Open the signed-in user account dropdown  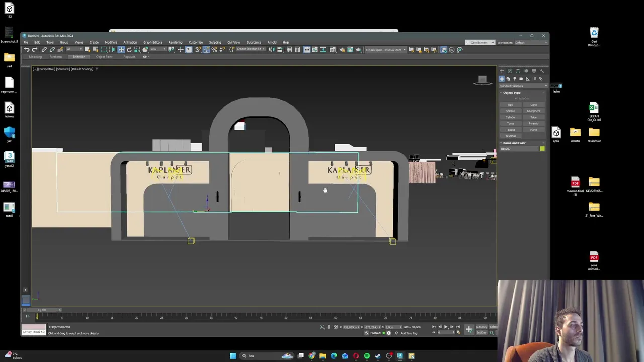[479, 43]
